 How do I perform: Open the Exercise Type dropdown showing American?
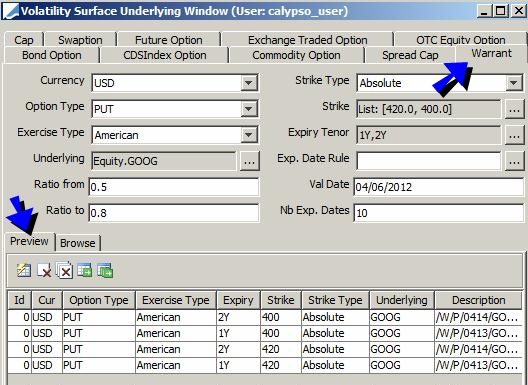[249, 135]
